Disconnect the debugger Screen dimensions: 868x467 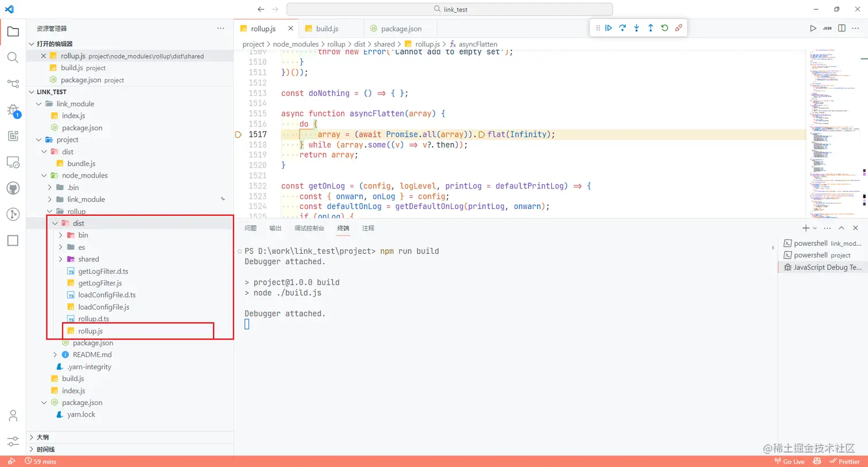click(679, 27)
